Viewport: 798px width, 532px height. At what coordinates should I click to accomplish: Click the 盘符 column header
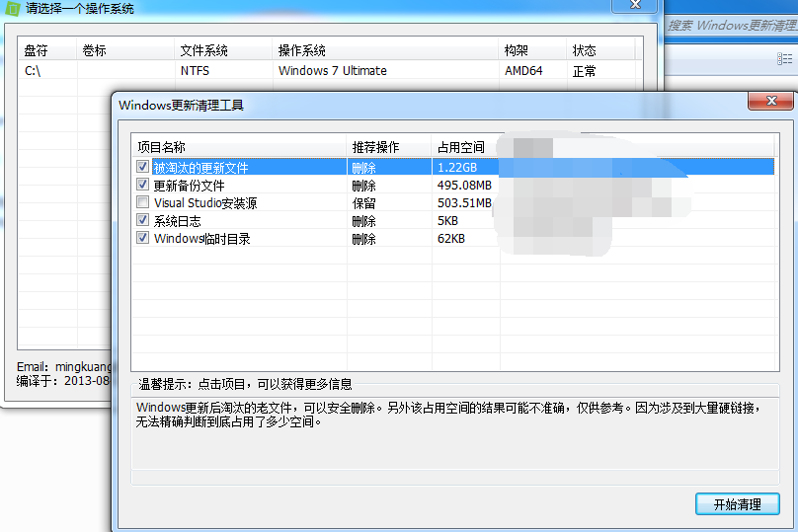tap(47, 50)
